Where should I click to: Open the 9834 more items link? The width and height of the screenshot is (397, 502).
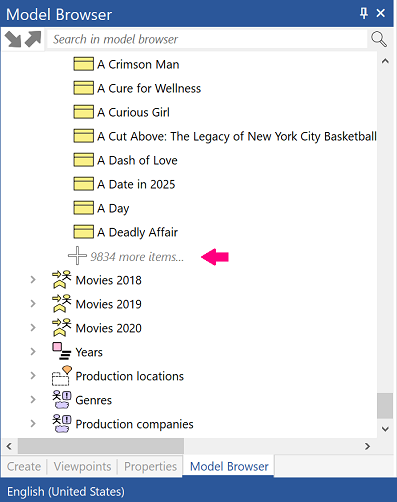click(x=137, y=257)
